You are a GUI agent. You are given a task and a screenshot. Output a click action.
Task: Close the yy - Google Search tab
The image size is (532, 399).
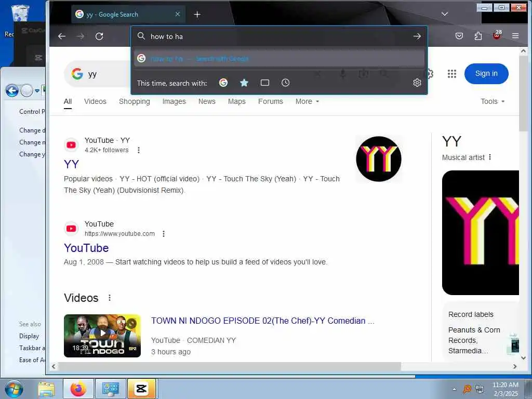coord(178,14)
